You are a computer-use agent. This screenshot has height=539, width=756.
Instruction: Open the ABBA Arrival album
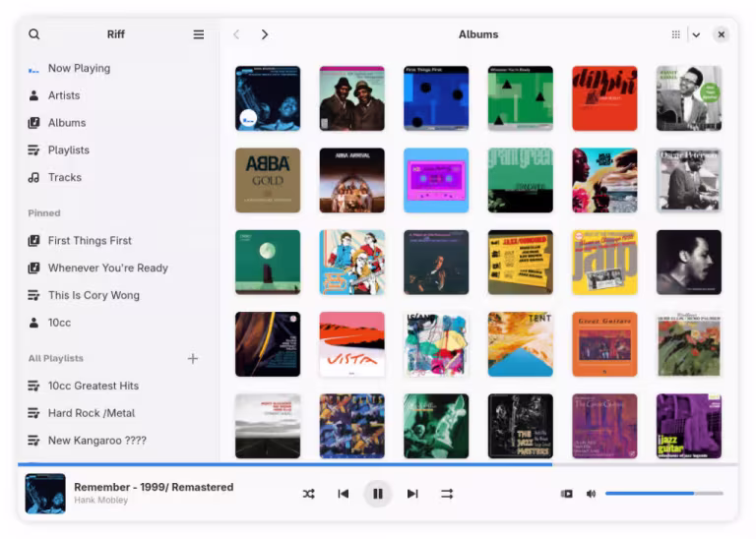click(352, 180)
